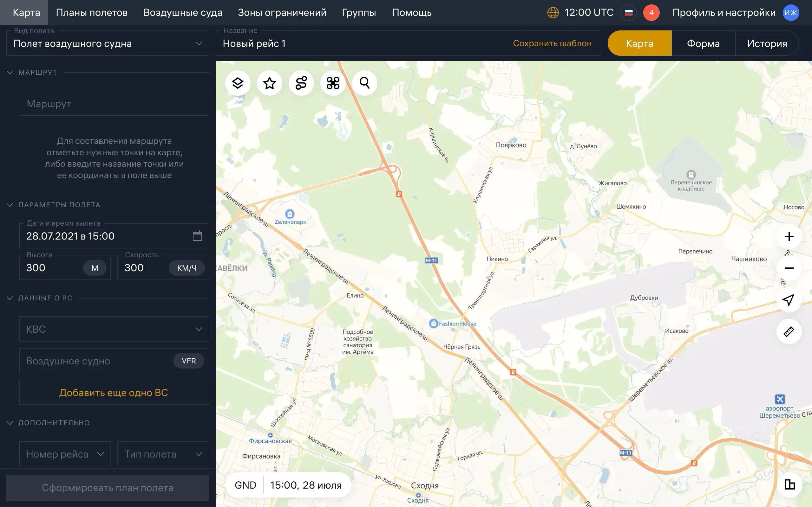
Task: Toggle speed unit КМ/Ч
Action: [187, 268]
